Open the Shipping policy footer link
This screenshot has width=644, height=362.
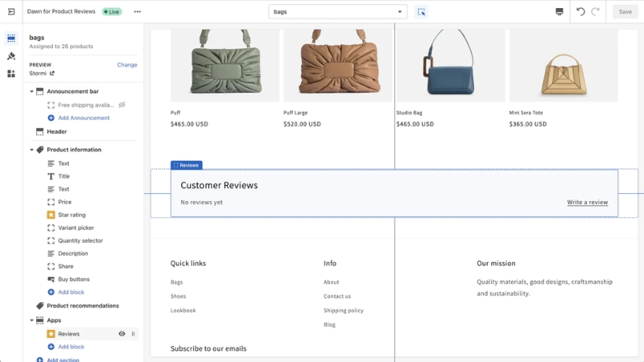(344, 311)
